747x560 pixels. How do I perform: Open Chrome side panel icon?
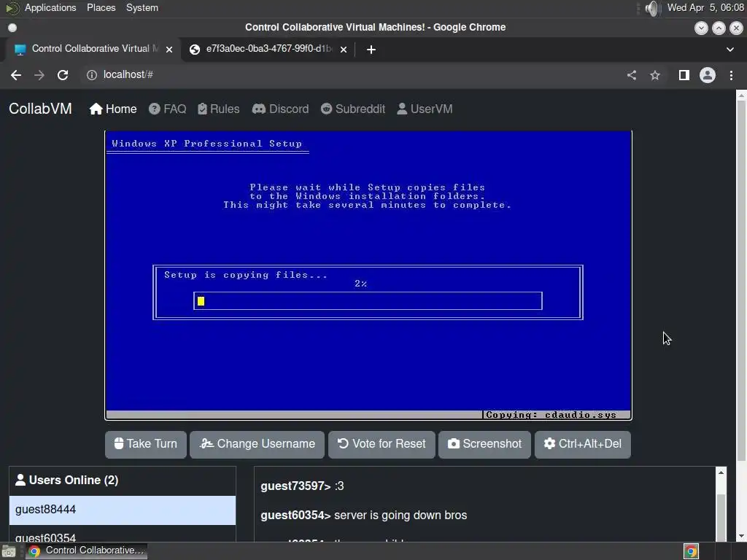[x=684, y=75]
